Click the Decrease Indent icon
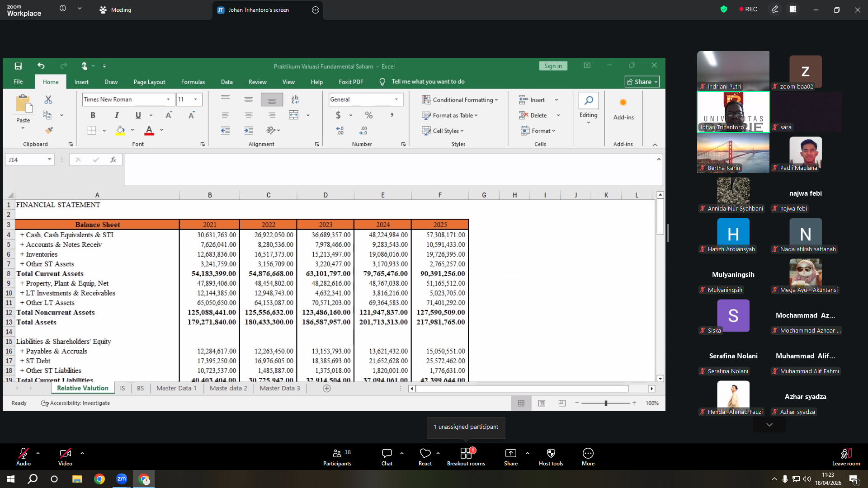 click(x=225, y=131)
